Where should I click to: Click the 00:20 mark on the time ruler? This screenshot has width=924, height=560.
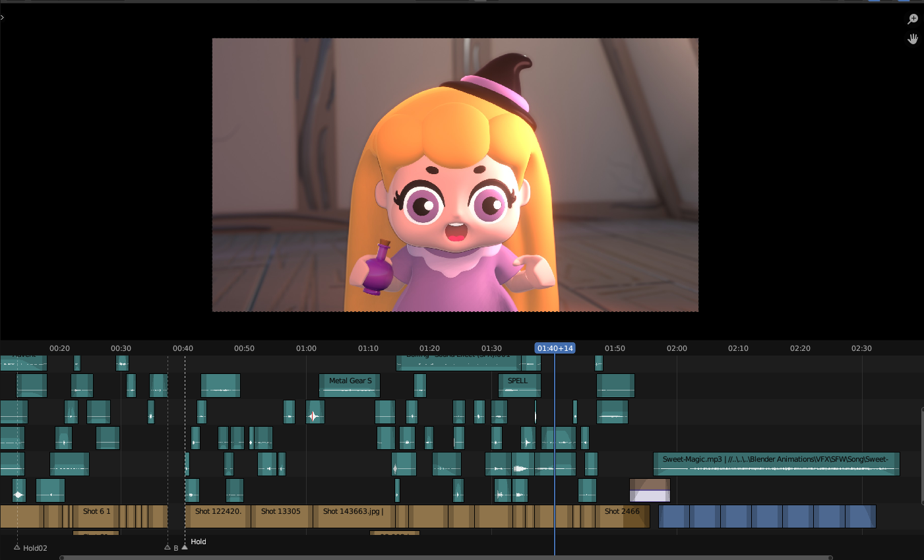point(59,348)
